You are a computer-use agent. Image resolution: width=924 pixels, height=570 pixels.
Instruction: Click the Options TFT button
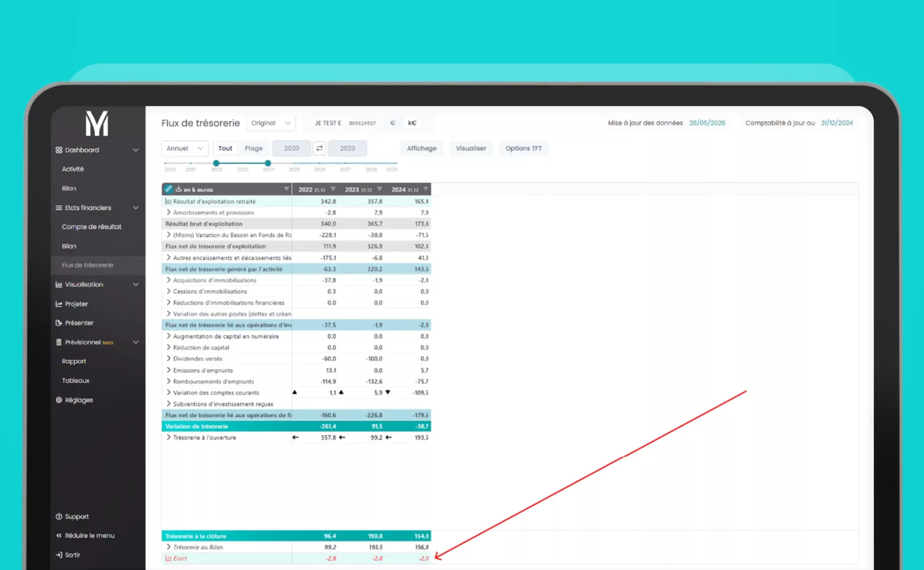523,148
